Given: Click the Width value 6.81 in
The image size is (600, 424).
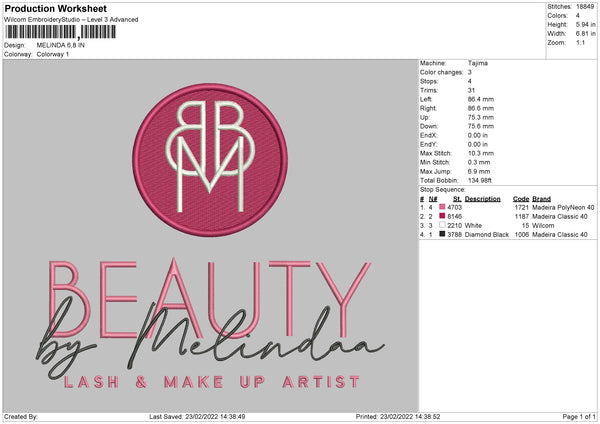Looking at the screenshot, I should [585, 34].
